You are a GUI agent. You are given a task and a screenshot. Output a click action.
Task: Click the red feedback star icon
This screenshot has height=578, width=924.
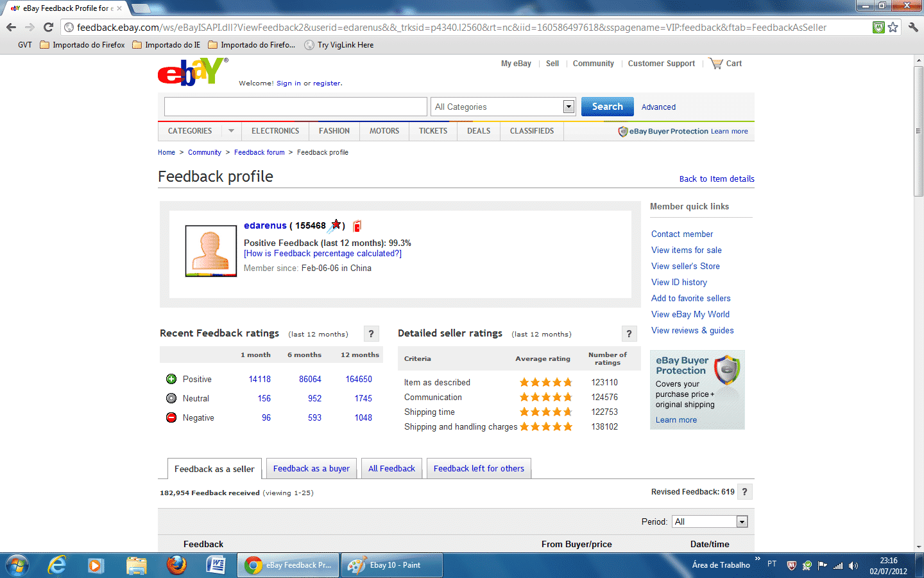336,225
